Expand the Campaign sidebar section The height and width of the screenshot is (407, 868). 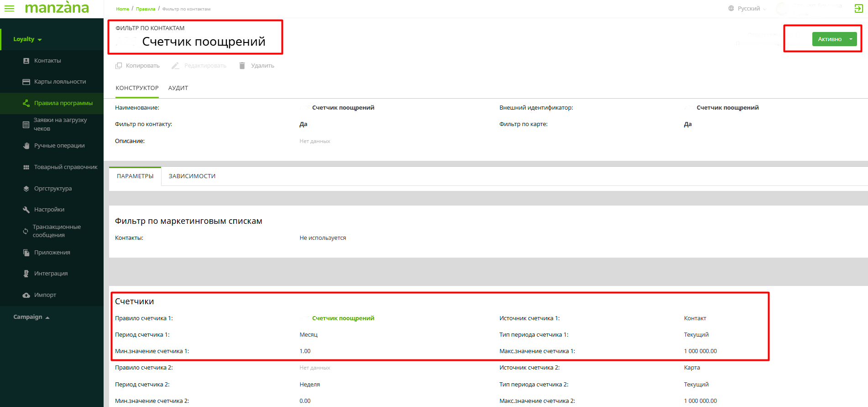[31, 317]
